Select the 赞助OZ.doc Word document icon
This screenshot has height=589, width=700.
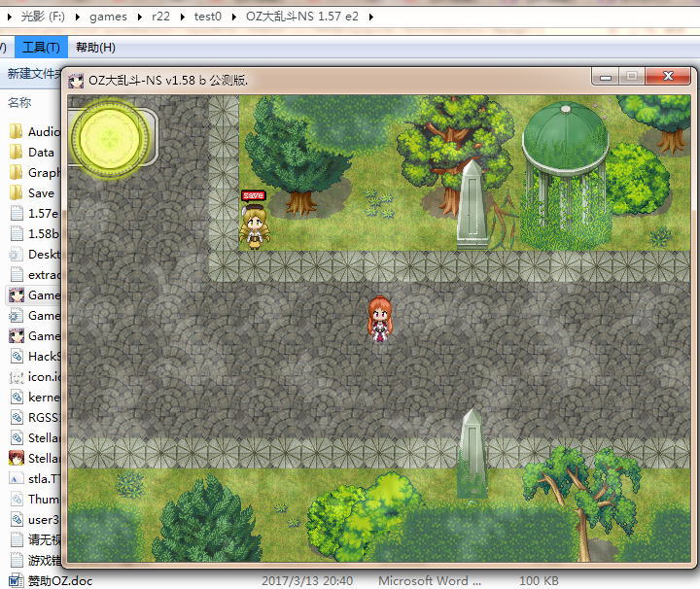(17, 581)
